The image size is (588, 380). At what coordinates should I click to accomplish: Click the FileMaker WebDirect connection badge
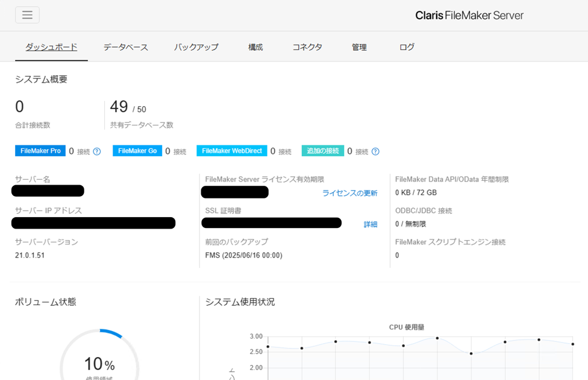click(x=232, y=151)
